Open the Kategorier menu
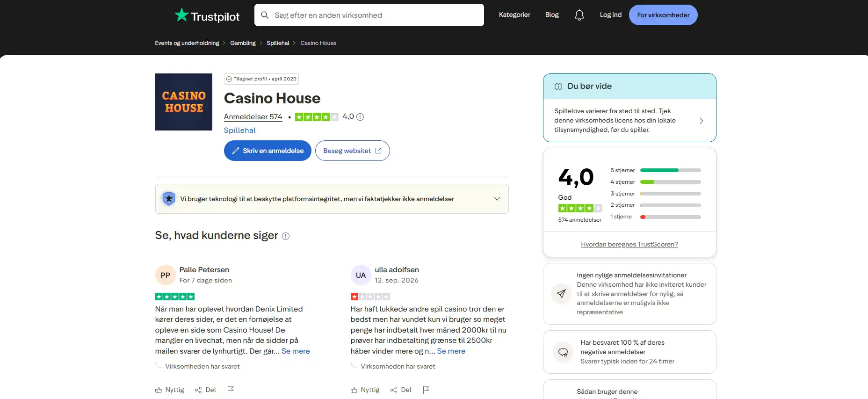 (514, 15)
